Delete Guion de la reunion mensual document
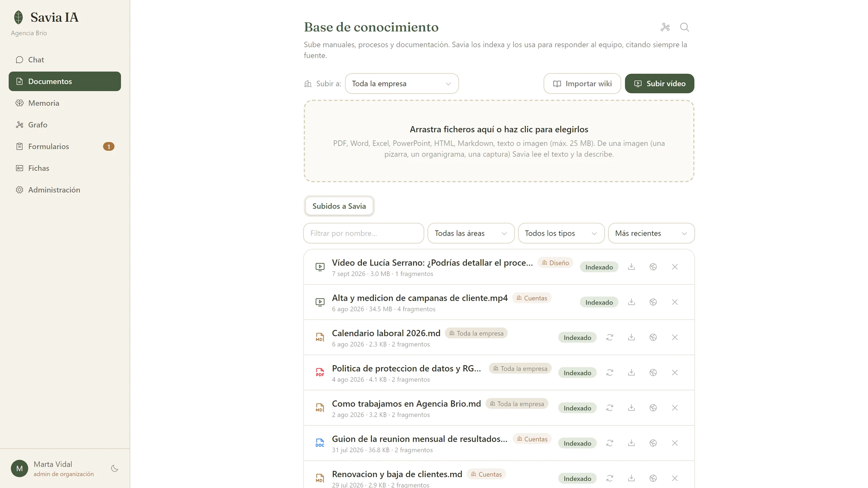 (675, 443)
